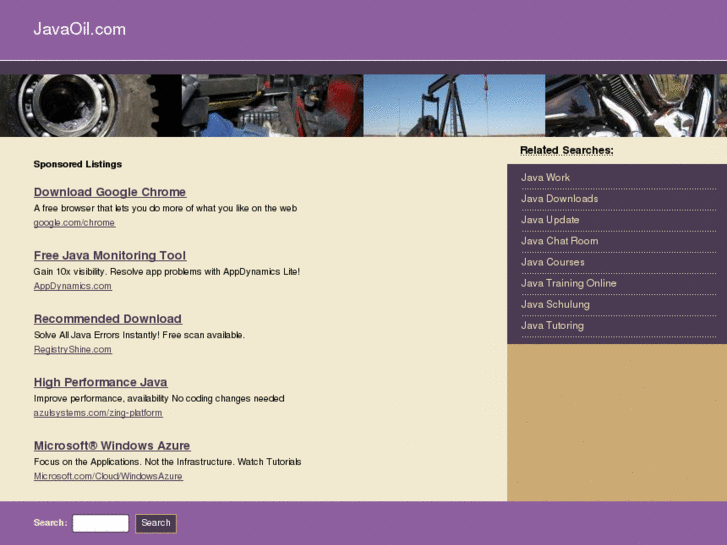Choose the Java Schulung related search
727x545 pixels.
tap(555, 304)
